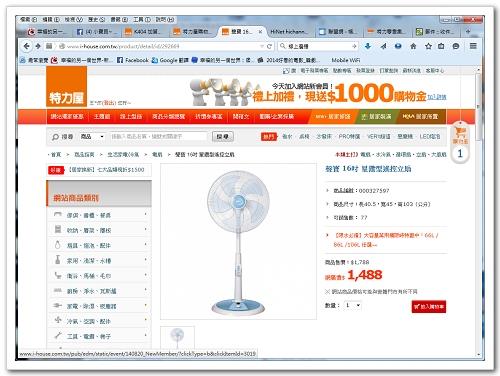This screenshot has height=376, width=500.
Task: Switch to the Facebook browser tab
Action: (x=97, y=32)
